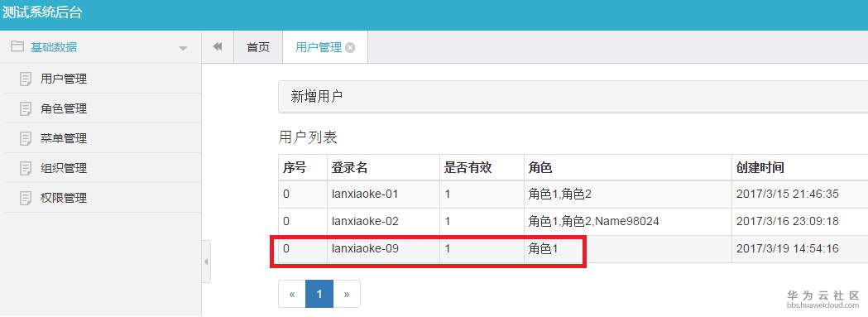Image resolution: width=868 pixels, height=317 pixels.
Task: Select the lanxiaoke-02 login name cell
Action: click(383, 222)
